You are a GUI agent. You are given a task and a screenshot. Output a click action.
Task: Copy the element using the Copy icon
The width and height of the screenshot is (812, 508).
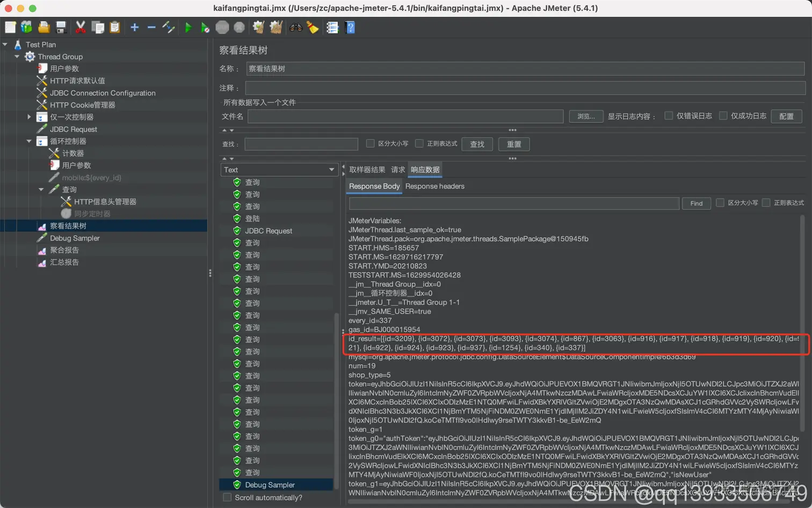click(x=98, y=27)
